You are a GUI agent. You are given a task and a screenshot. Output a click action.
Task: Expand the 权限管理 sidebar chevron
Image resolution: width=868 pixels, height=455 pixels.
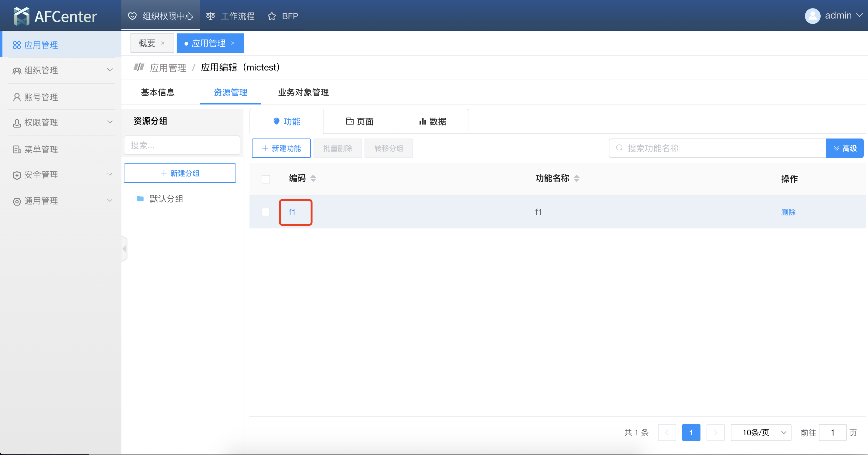(110, 122)
